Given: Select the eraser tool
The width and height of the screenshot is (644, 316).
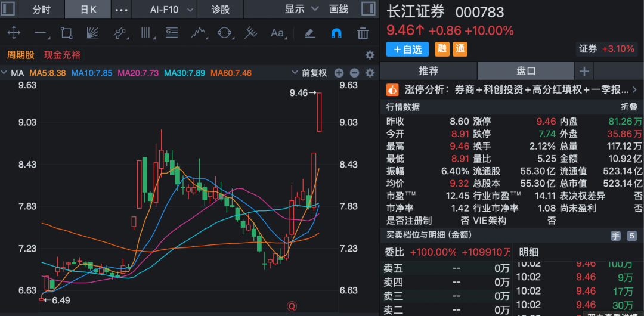Looking at the screenshot, I should coord(310,33).
